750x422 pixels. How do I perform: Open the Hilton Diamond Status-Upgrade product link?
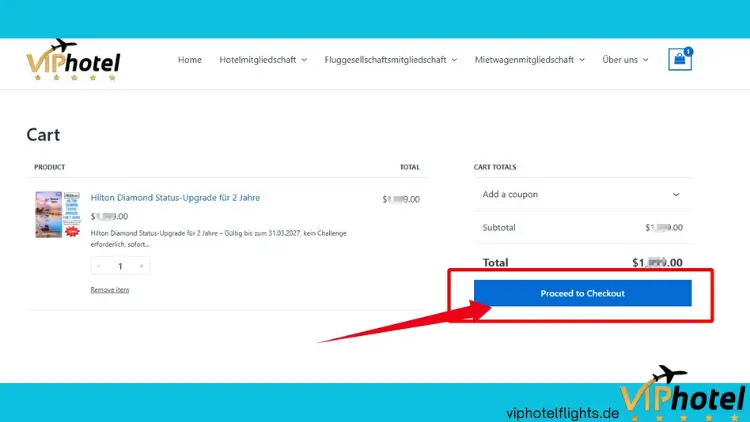[175, 198]
